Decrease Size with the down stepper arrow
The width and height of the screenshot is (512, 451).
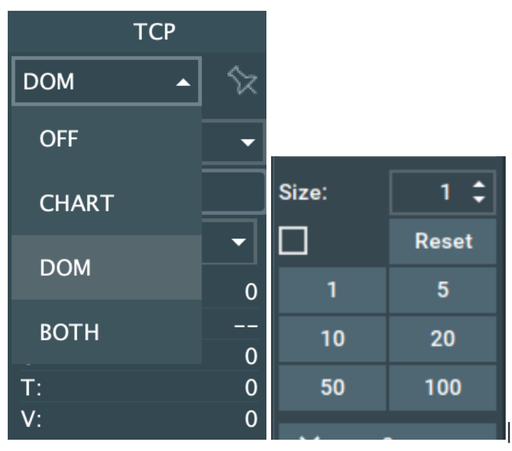click(x=479, y=199)
